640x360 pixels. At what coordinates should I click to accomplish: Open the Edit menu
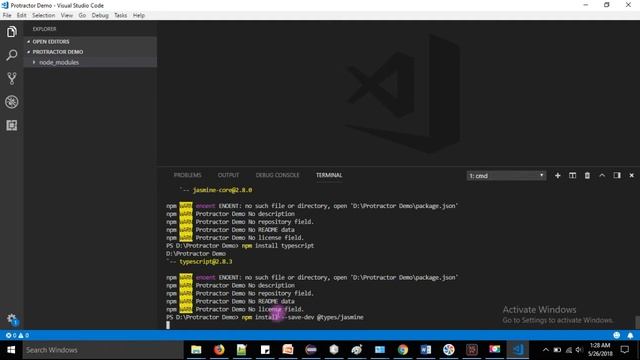point(21,16)
